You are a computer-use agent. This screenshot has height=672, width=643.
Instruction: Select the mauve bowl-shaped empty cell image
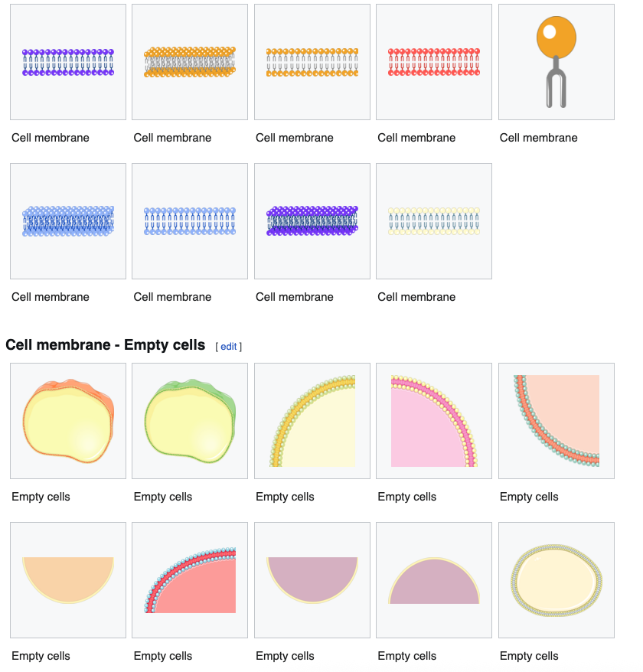coord(312,580)
